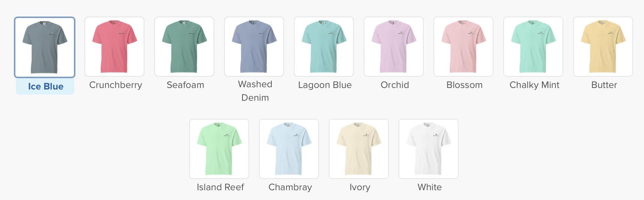Select the Orchid shirt thumbnail
644x200 pixels.
(394, 47)
